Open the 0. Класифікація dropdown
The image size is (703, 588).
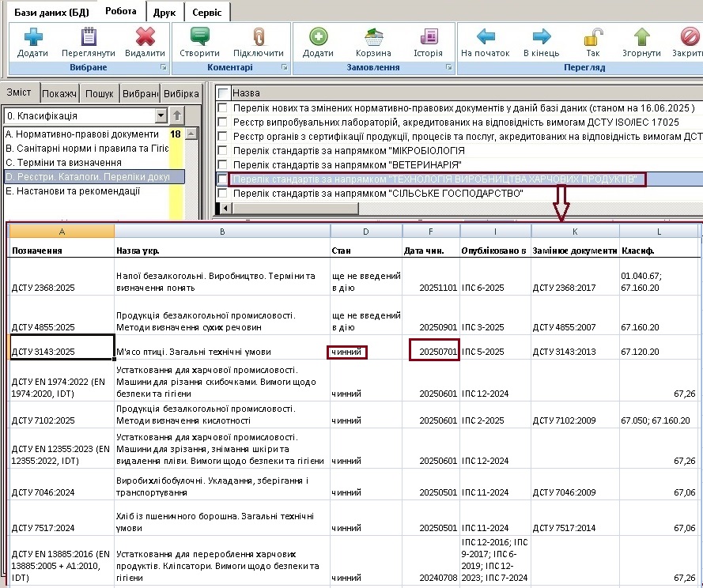click(161, 116)
